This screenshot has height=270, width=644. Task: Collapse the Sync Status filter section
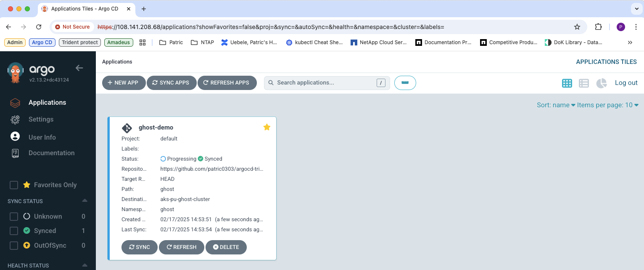(84, 201)
